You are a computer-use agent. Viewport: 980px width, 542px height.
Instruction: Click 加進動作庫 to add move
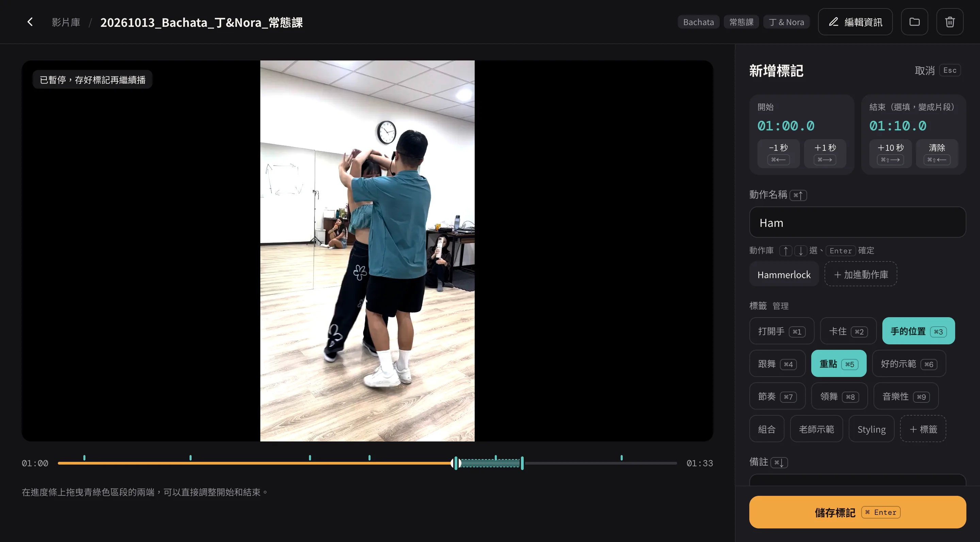tap(861, 274)
